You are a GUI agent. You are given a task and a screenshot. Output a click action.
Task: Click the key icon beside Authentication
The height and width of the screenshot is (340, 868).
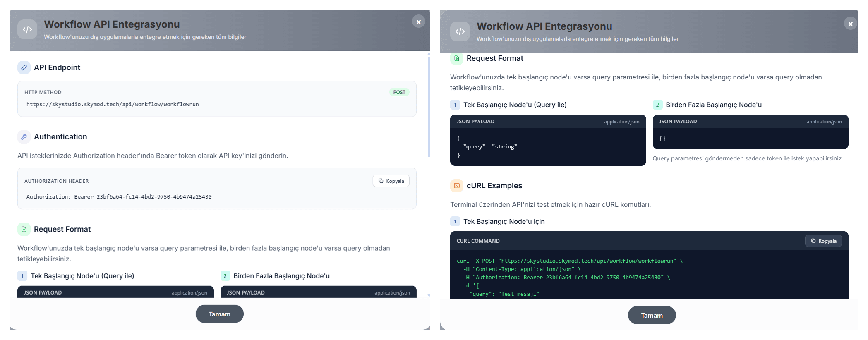[24, 137]
